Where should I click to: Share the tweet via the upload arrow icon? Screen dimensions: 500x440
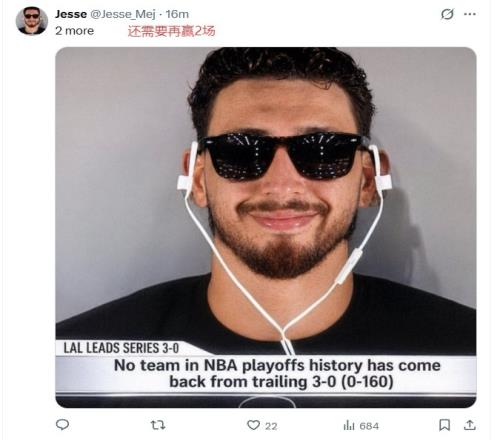(x=469, y=425)
